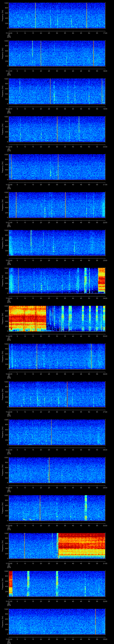This screenshot has width=114, height=644.
Task: Click the spectrogram panel starting at 15:20:00
Action: point(57,167)
